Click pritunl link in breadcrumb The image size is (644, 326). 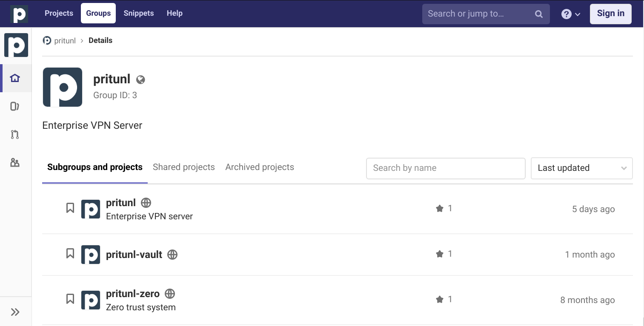[65, 41]
